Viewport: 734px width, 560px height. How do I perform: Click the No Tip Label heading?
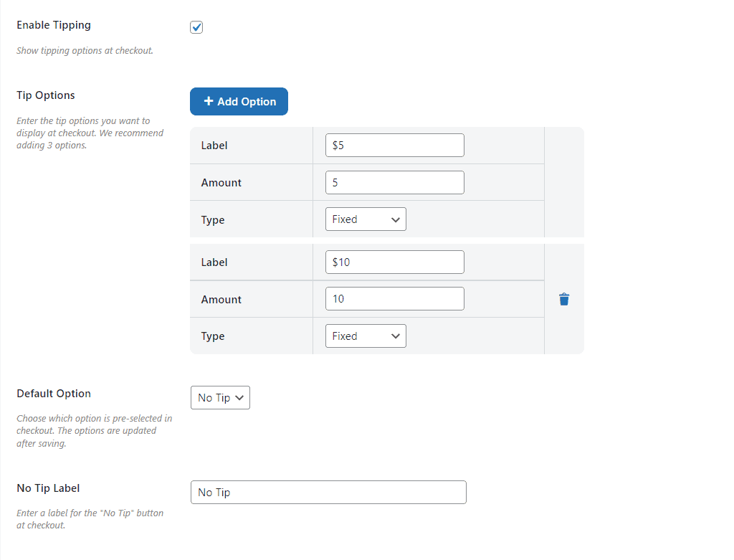point(48,488)
